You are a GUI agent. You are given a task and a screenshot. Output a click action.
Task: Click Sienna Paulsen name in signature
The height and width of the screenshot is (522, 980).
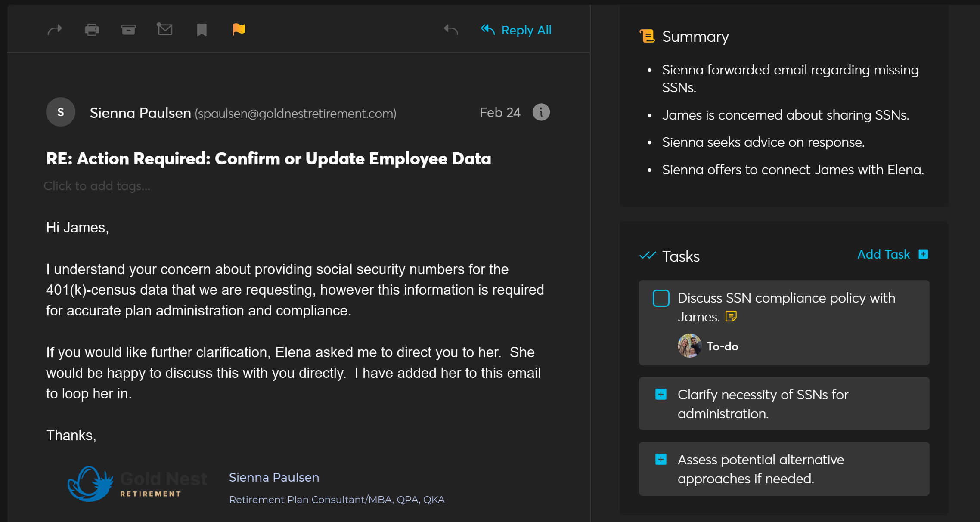click(x=274, y=477)
